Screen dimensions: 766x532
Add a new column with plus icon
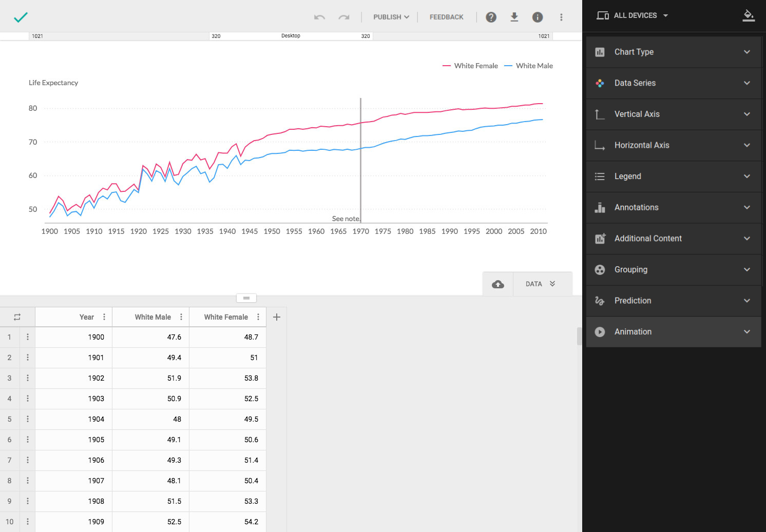[277, 317]
